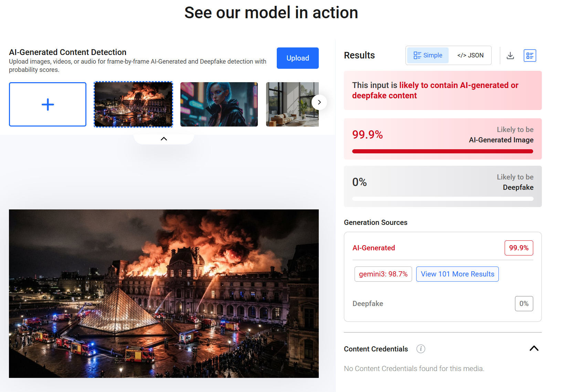Click the Generation Sources heading
Screen dimensions: 568x392
tap(376, 222)
